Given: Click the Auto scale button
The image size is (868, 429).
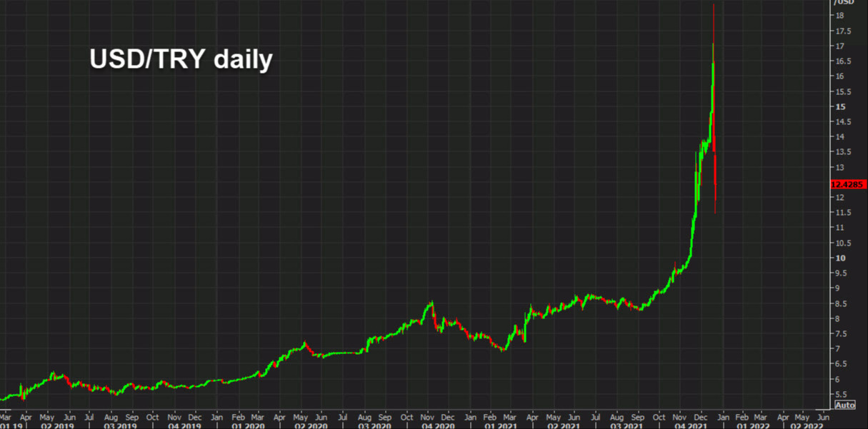Looking at the screenshot, I should pos(844,405).
